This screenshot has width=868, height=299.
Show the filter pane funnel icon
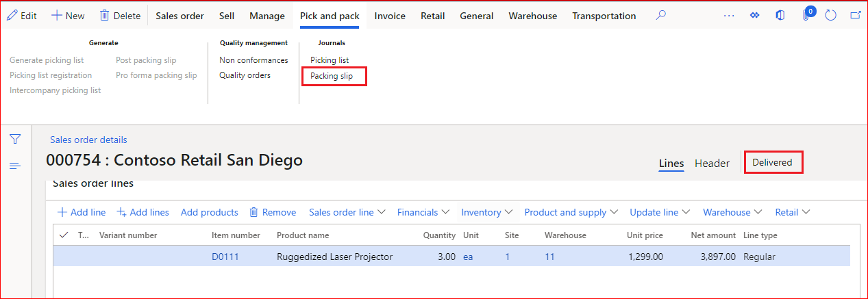click(x=15, y=139)
